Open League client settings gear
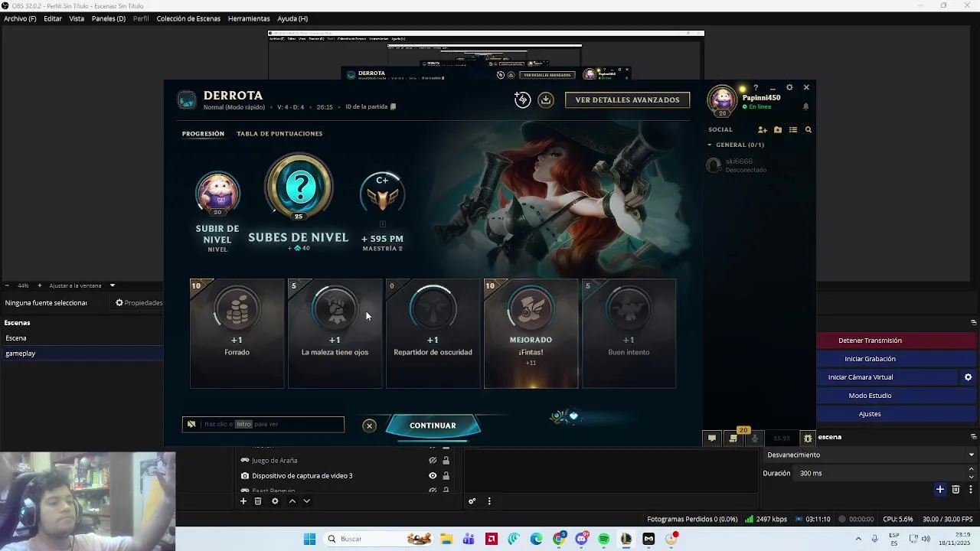 click(789, 87)
